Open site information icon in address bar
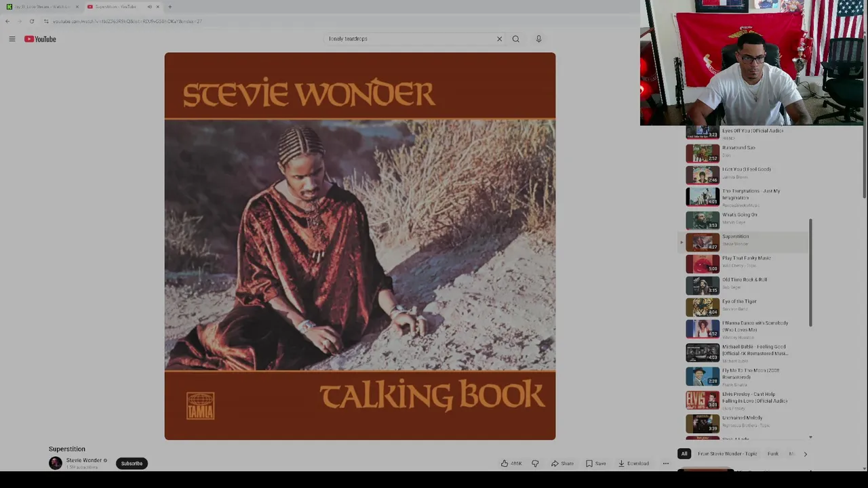Screen dimensions: 868x488 45,21
